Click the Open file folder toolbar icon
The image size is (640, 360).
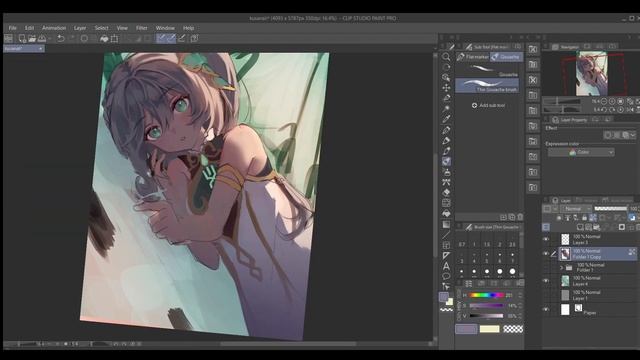pyautogui.click(x=32, y=38)
